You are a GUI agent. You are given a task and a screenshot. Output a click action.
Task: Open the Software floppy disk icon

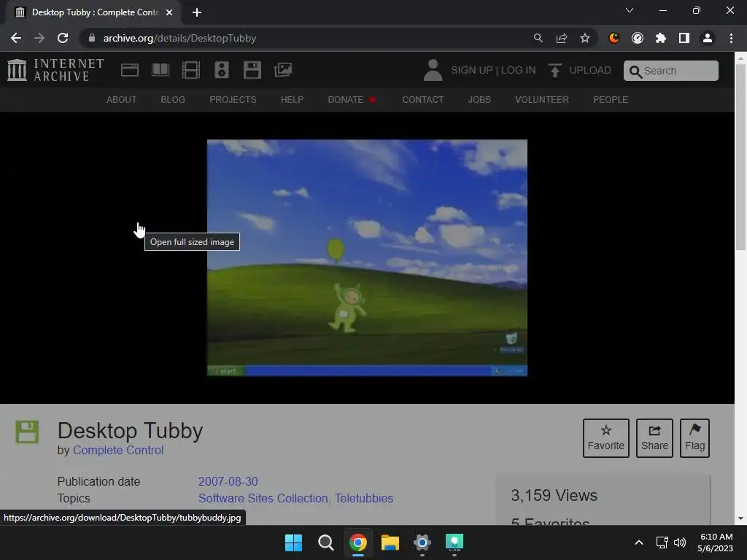[252, 70]
